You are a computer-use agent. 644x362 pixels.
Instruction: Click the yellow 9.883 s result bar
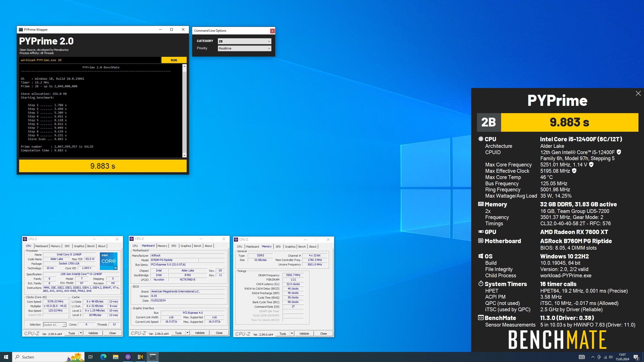click(x=103, y=166)
